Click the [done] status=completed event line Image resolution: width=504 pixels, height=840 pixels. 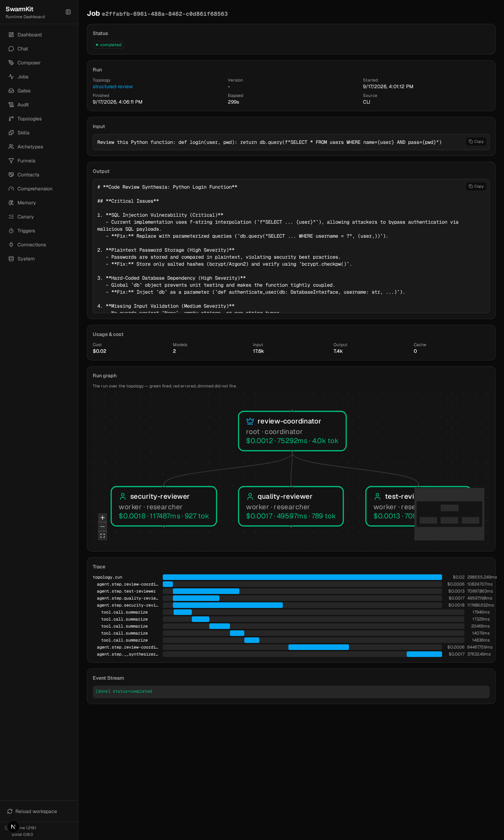124,691
